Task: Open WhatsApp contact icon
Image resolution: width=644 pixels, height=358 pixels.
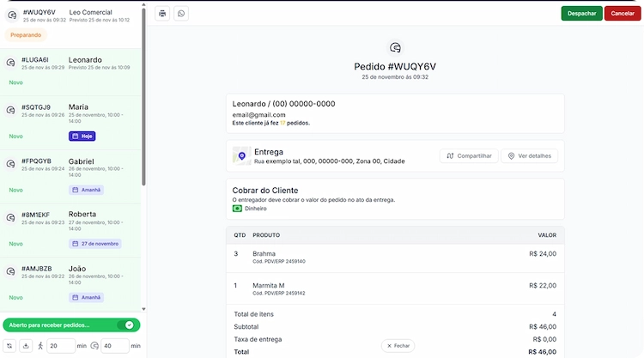Action: [181, 14]
